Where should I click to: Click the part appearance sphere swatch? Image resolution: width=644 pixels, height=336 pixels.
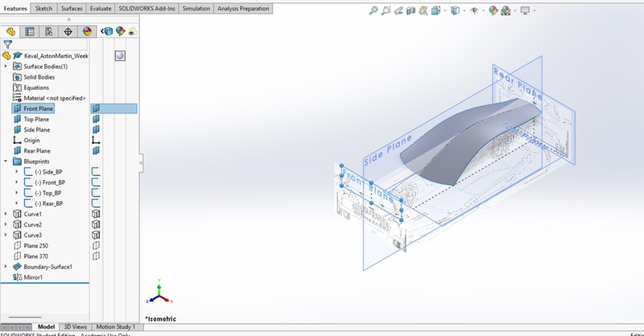(x=120, y=55)
